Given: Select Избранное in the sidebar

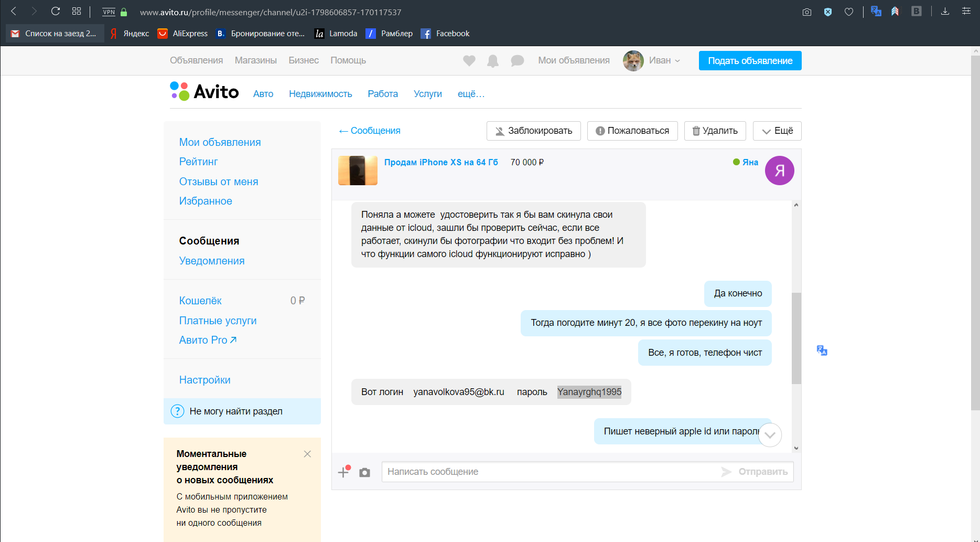Looking at the screenshot, I should 206,201.
